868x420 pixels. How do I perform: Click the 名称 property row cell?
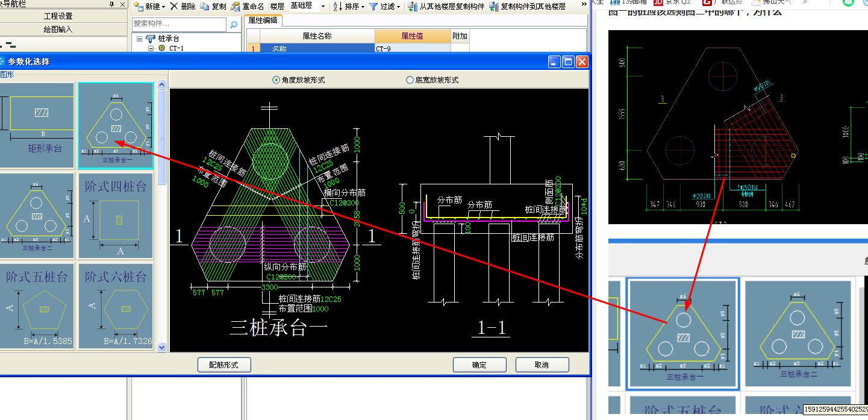[317, 49]
